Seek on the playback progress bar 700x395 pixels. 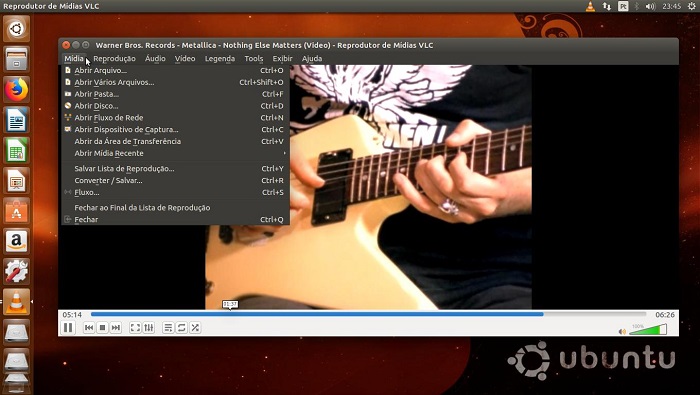point(368,314)
